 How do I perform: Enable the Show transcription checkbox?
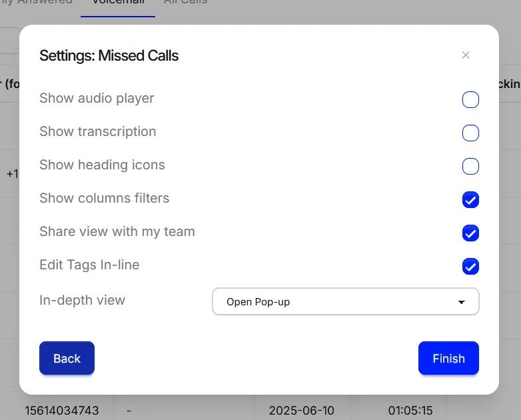click(470, 133)
